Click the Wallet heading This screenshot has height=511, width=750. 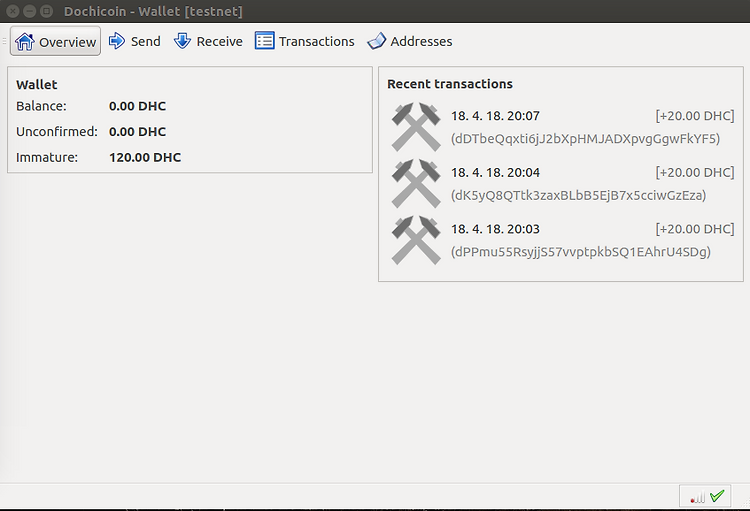36,85
